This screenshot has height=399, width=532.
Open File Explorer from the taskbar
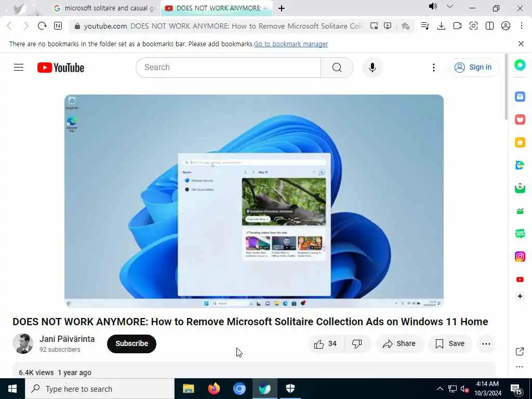click(188, 389)
